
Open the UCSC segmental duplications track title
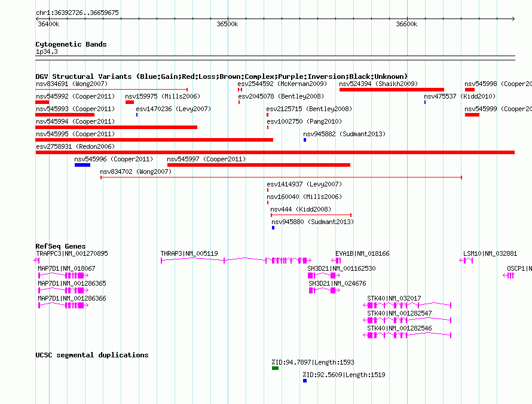(92, 355)
